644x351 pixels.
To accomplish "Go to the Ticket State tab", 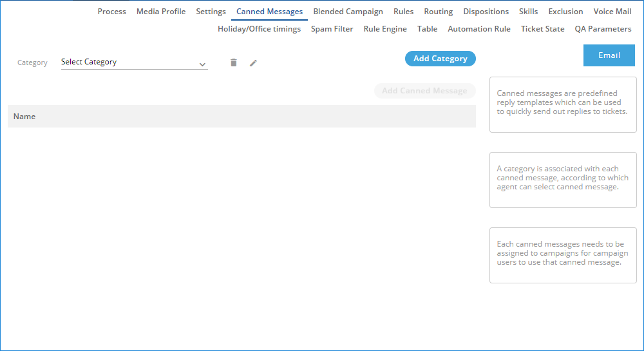I will point(542,29).
